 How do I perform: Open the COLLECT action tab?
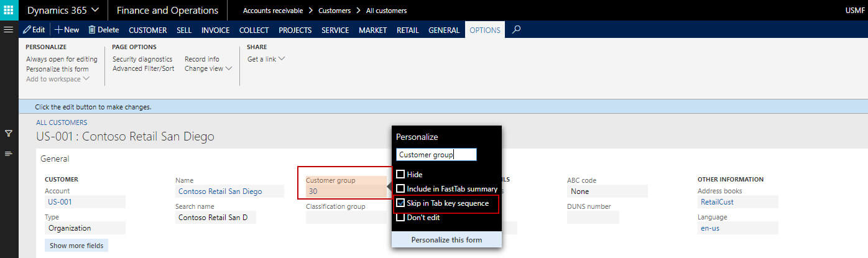pyautogui.click(x=254, y=30)
